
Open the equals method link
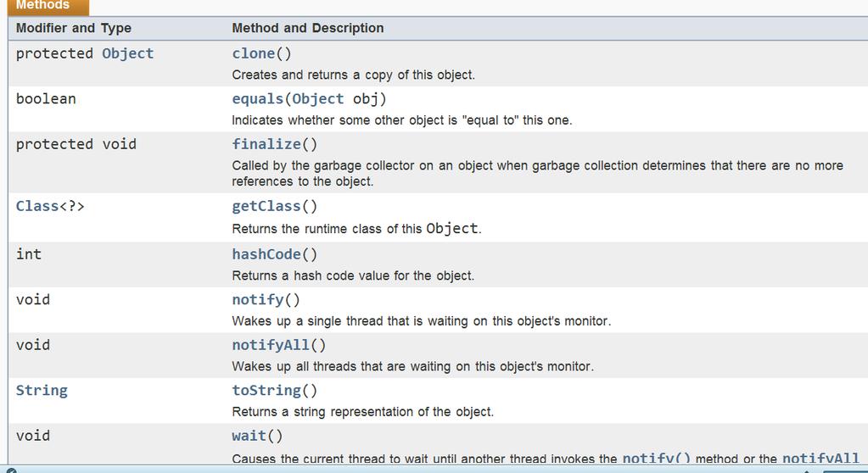257,99
